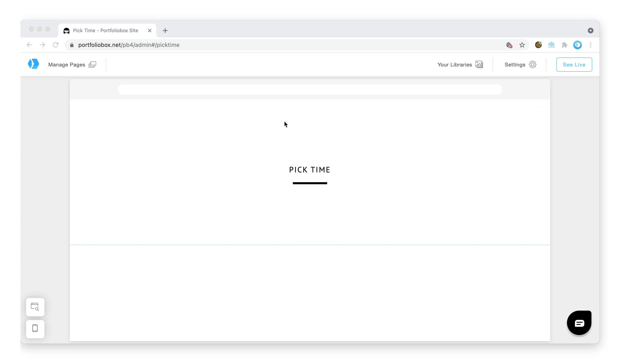Image resolution: width=620 pixels, height=364 pixels.
Task: Select the PICK TIME page heading
Action: 310,170
